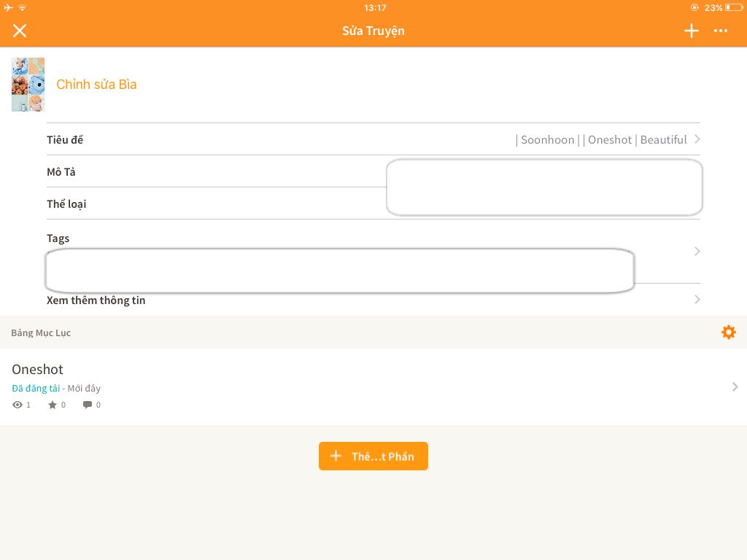Expand Xem thêm thông tin chevron
The height and width of the screenshot is (560, 747).
tap(697, 300)
